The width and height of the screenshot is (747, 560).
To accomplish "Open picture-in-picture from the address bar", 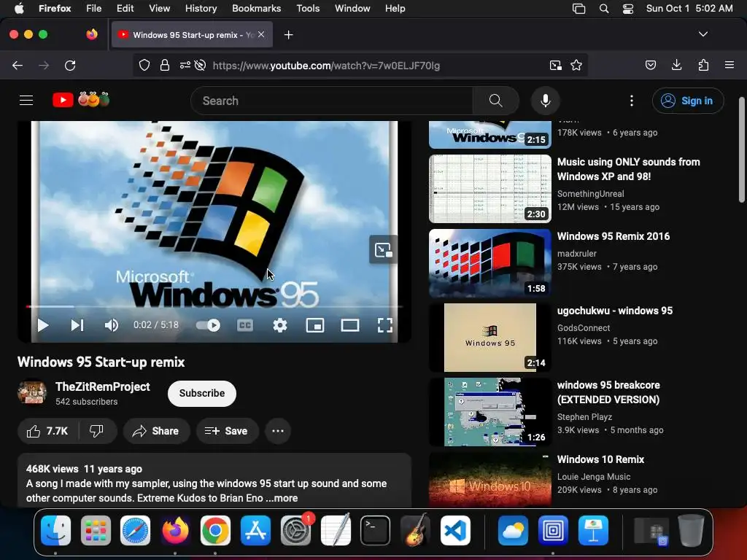I will point(555,65).
